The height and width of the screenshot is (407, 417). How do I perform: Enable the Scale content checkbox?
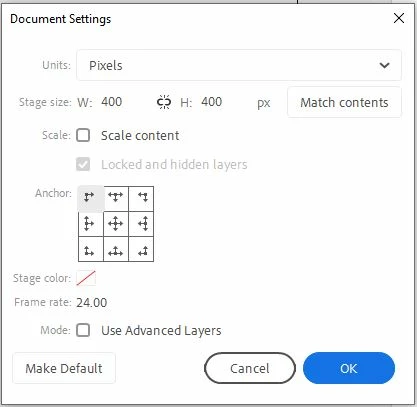pyautogui.click(x=83, y=135)
